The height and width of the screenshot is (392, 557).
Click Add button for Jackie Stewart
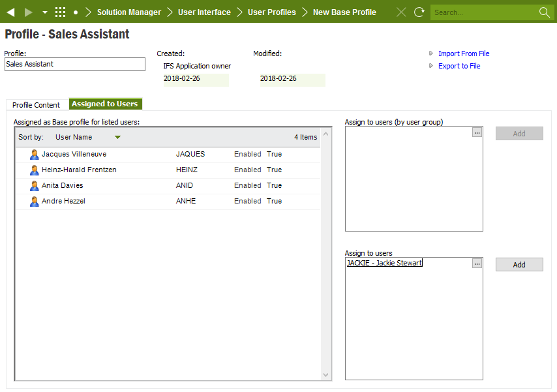(519, 265)
